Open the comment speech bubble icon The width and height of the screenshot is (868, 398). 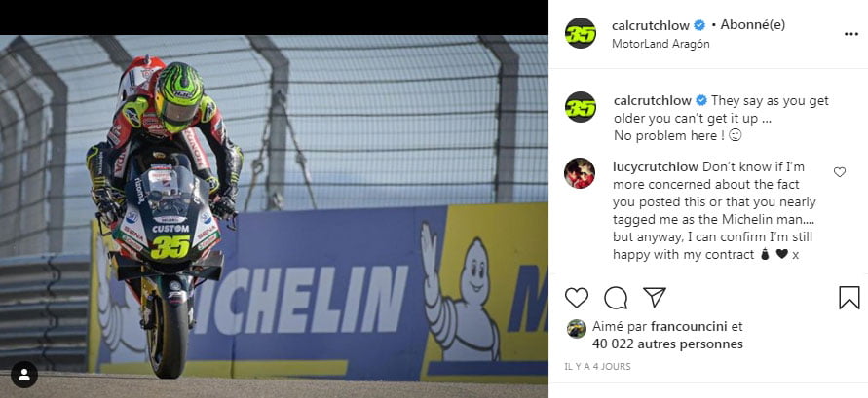click(x=615, y=298)
